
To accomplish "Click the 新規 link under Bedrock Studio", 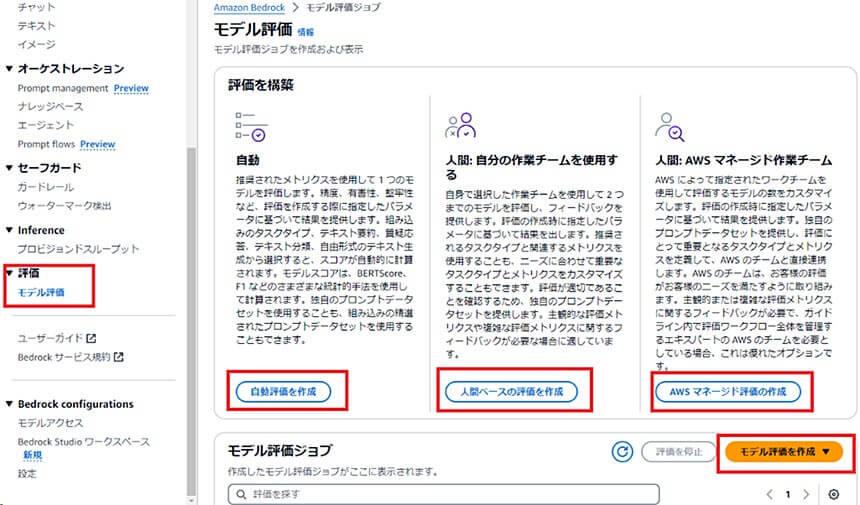I will tap(32, 455).
